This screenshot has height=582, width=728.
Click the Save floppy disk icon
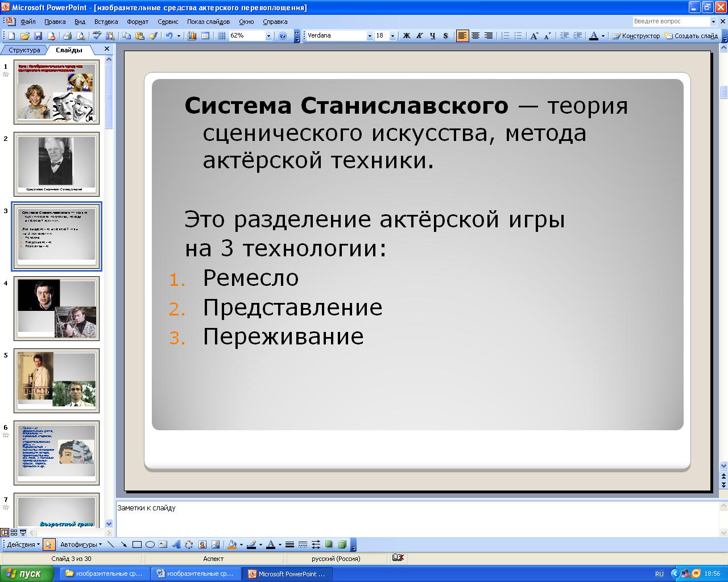tap(38, 36)
